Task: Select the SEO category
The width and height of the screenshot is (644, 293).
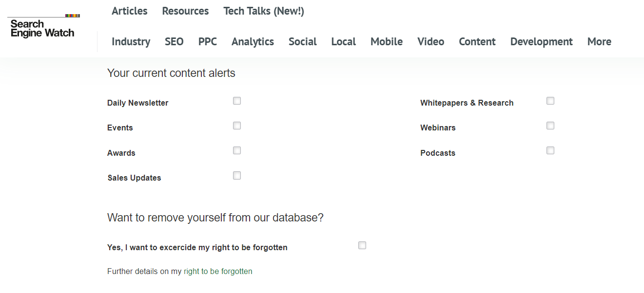Action: 174,41
